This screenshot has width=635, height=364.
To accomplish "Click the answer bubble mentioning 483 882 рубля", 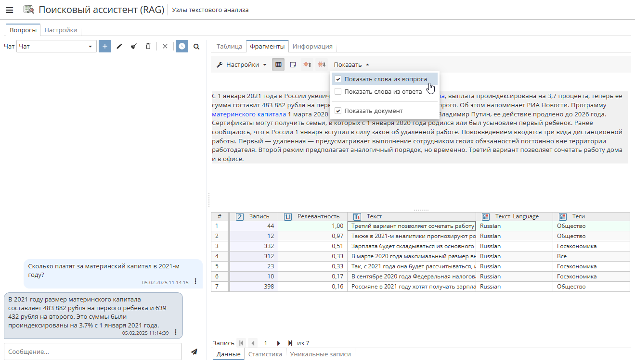I will (93, 315).
